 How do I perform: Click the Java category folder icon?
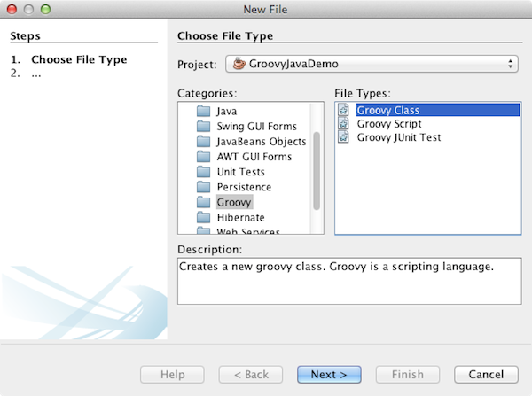[203, 111]
